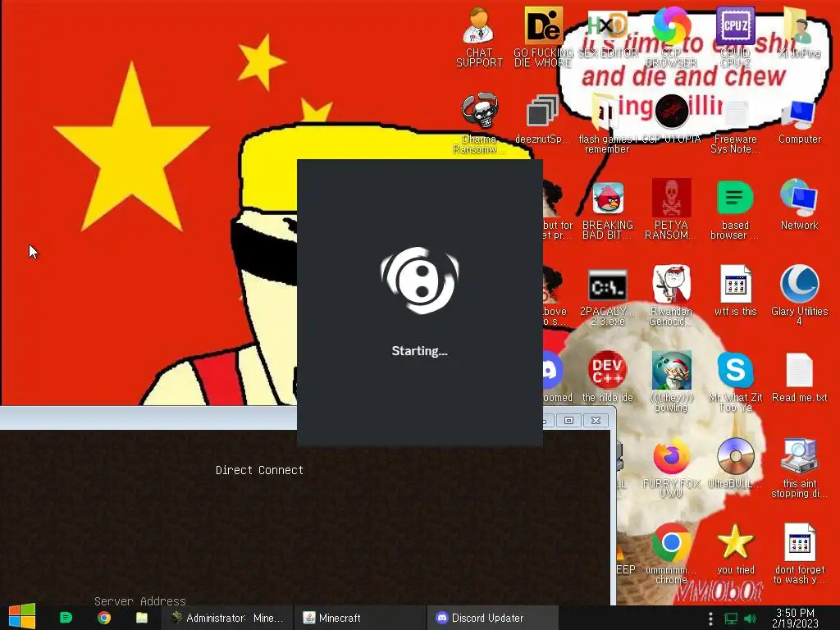The image size is (840, 630).
Task: Open the taskbar clock showing 3:50 PM
Action: [x=795, y=618]
